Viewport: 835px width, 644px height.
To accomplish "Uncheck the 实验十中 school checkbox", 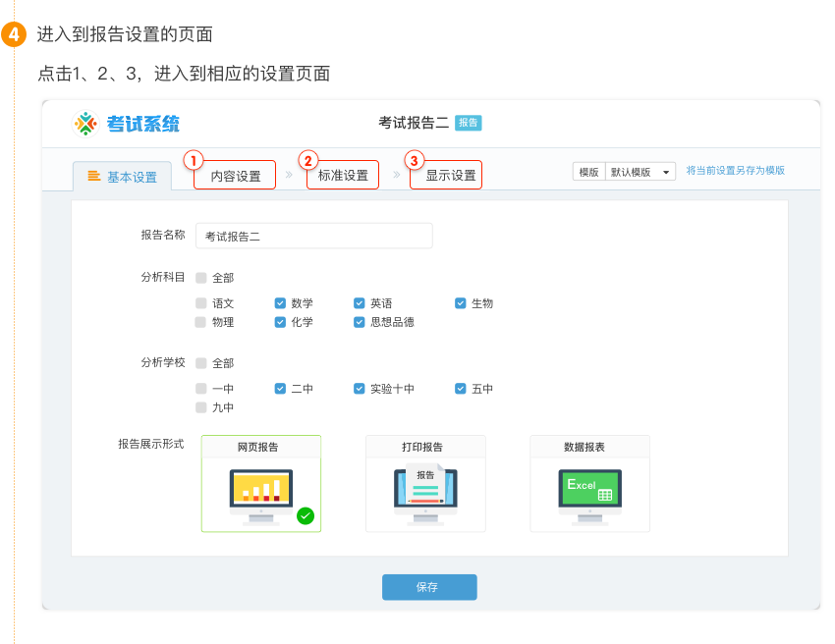I will point(360,389).
